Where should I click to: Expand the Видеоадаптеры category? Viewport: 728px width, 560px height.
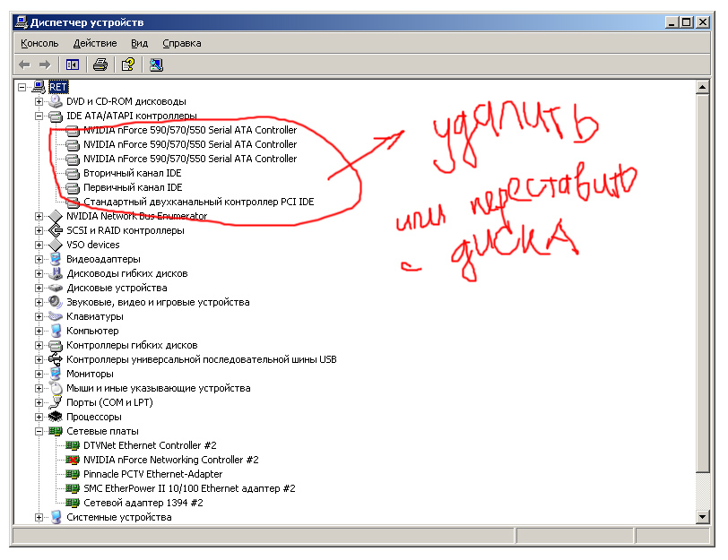(39, 259)
